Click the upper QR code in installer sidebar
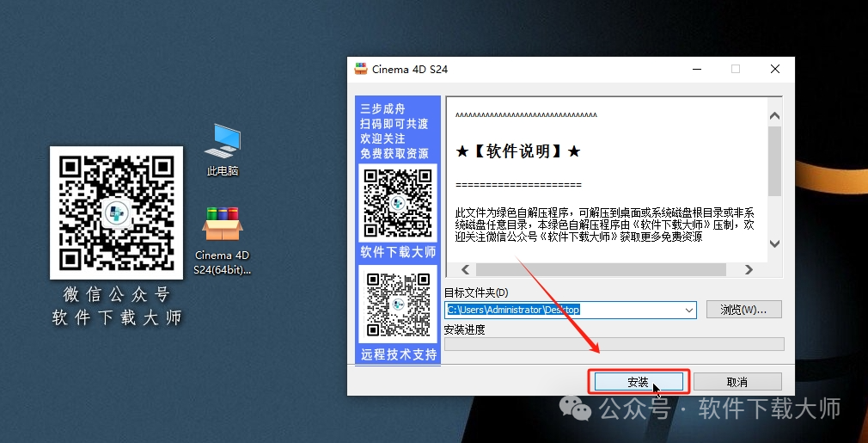The height and width of the screenshot is (443, 868). pos(398,203)
